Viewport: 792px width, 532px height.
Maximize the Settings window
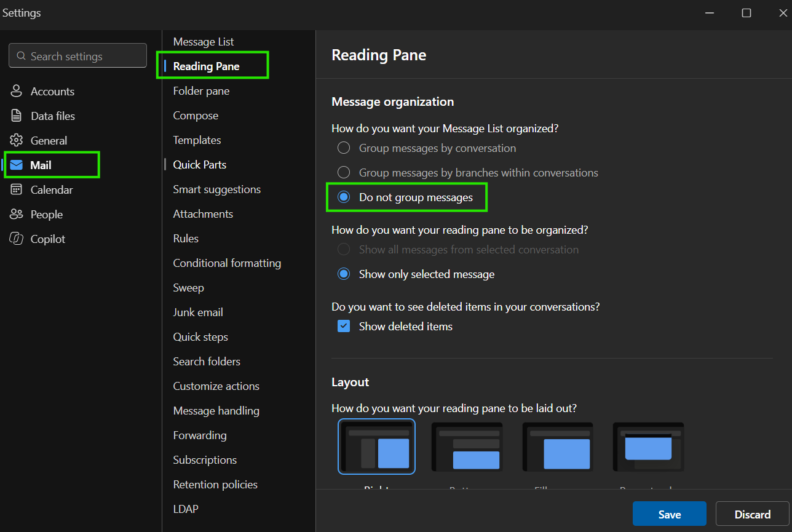click(x=746, y=13)
